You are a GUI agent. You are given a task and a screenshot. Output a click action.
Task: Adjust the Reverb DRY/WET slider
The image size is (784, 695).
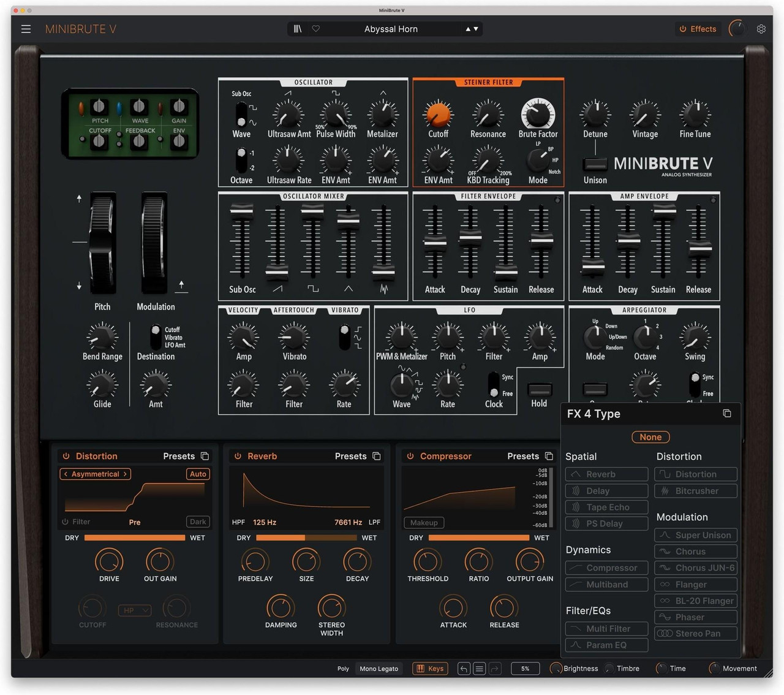point(306,537)
